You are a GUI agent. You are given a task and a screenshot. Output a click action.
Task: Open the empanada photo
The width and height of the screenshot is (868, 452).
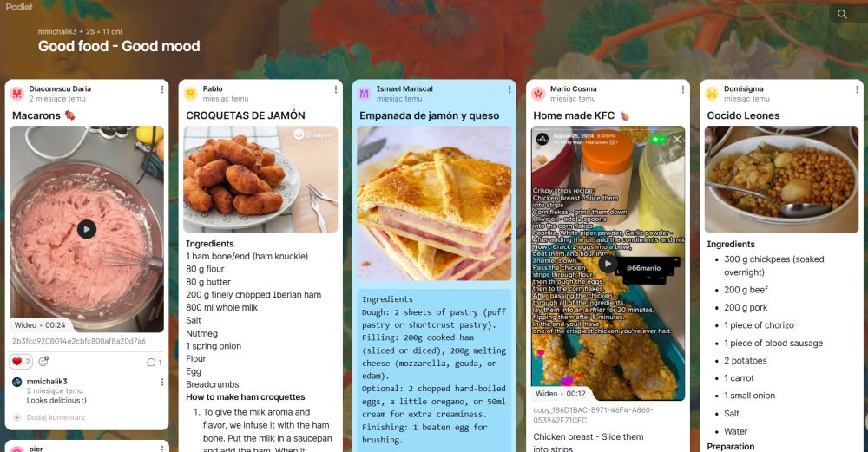click(x=435, y=203)
